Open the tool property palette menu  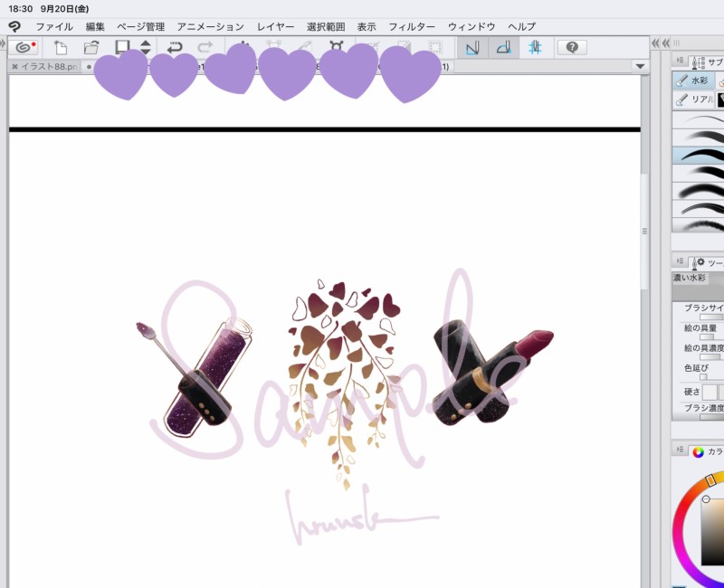click(x=680, y=261)
